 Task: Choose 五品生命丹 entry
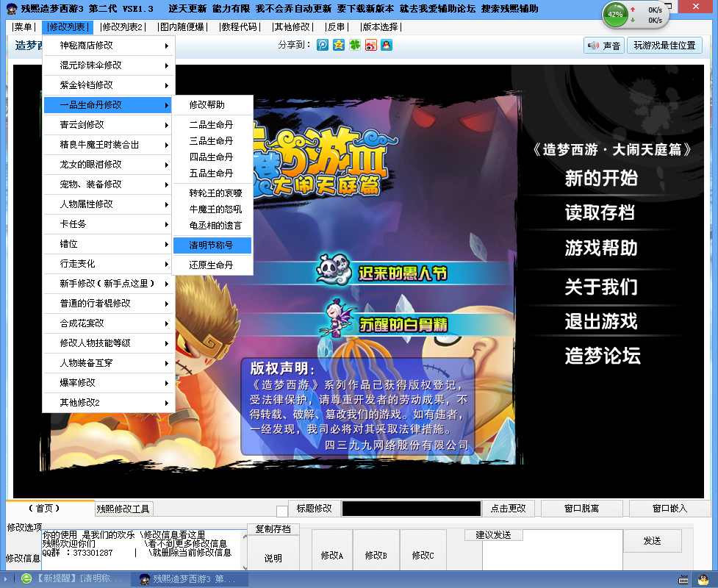coord(212,173)
